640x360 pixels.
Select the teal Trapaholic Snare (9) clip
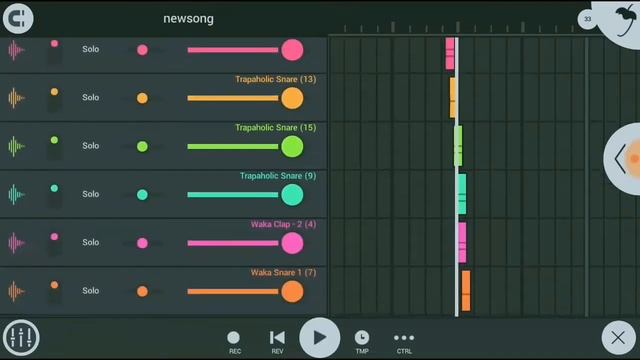pos(462,194)
